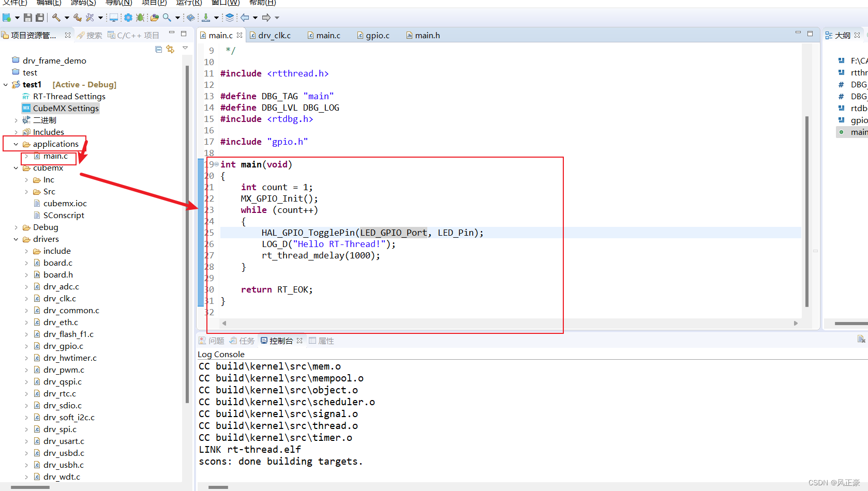The height and width of the screenshot is (491, 868).
Task: Click the editor horizontal scrollbar
Action: click(x=510, y=324)
